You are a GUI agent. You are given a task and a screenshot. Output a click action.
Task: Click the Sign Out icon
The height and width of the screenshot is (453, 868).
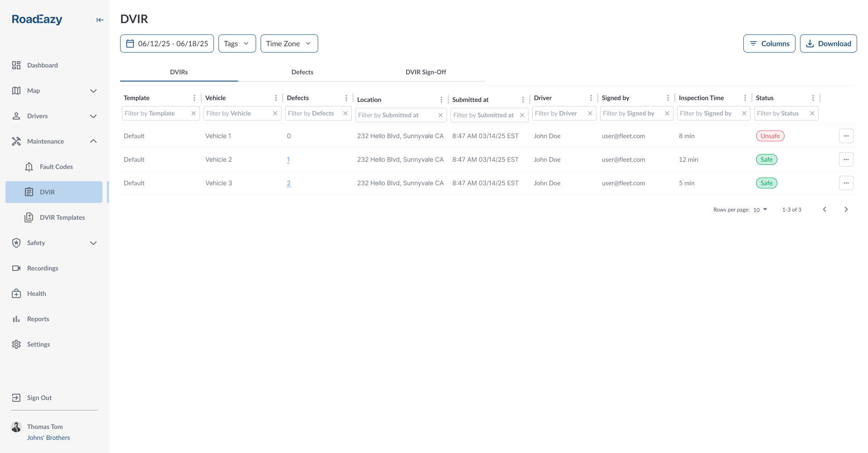16,398
